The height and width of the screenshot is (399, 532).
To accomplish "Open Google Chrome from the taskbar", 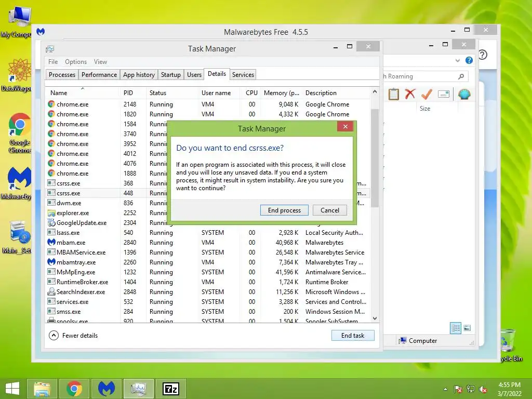I will pos(74,389).
